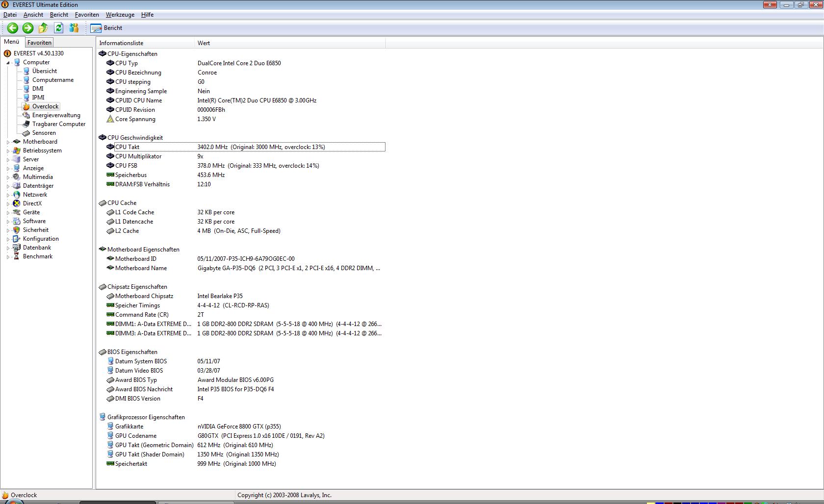This screenshot has height=504, width=824.
Task: Select the L2 Cache row
Action: point(246,231)
